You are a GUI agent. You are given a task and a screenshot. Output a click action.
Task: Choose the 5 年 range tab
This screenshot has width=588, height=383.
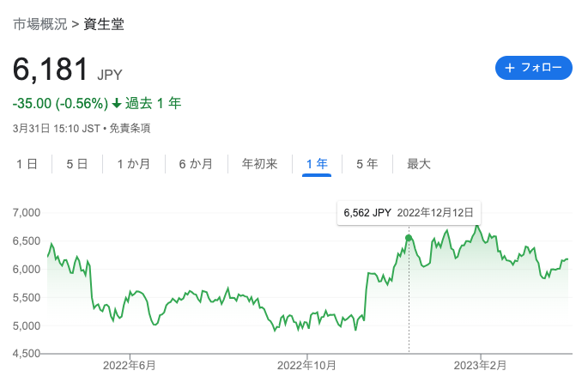pos(367,164)
